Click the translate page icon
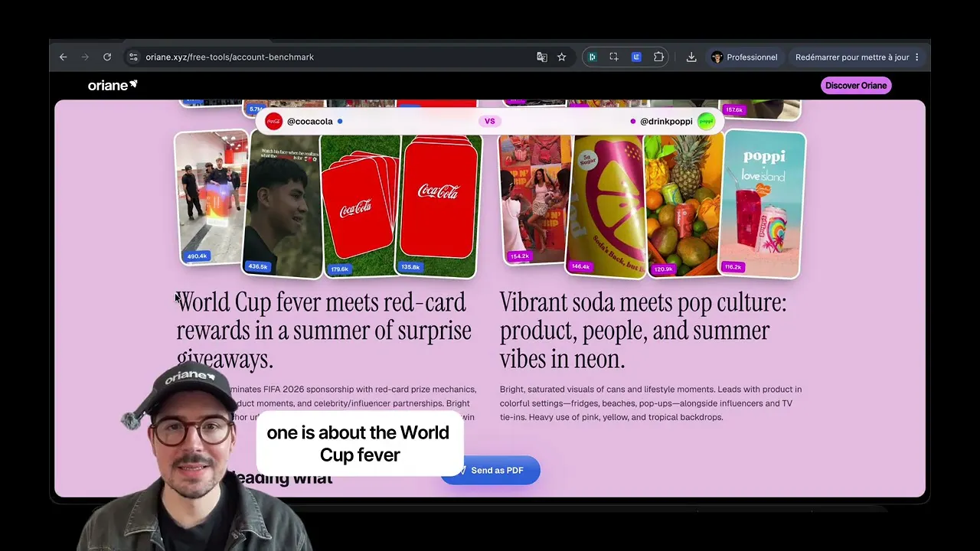Image resolution: width=980 pixels, height=551 pixels. tap(542, 57)
